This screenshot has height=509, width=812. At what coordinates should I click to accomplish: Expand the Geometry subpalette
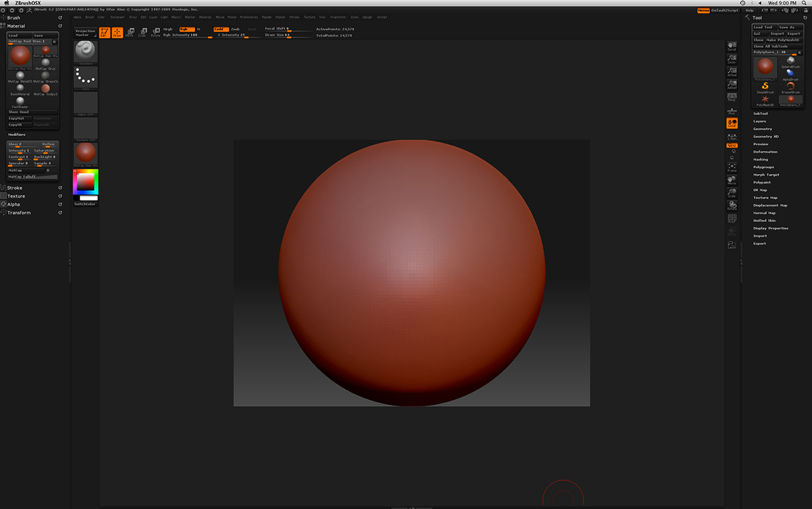click(763, 129)
